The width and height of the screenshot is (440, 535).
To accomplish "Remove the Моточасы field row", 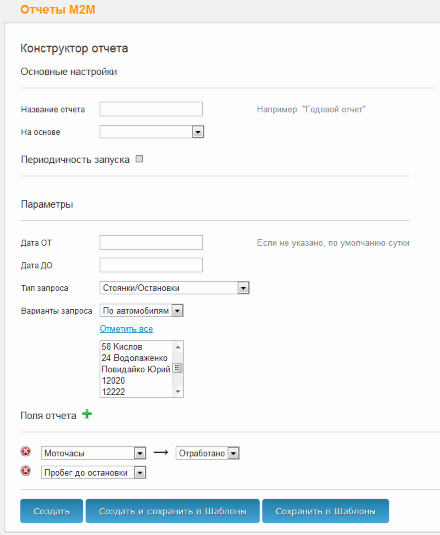I will click(26, 451).
